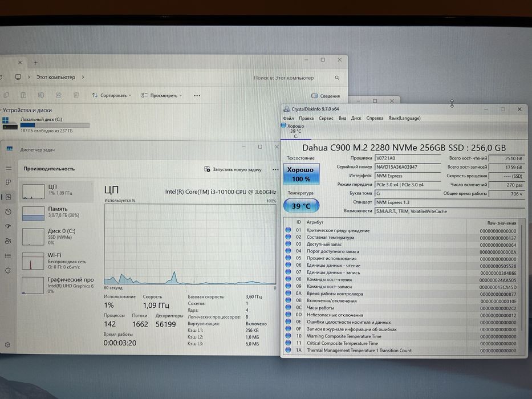The image size is (532, 399).
Task: Toggle Сведения details pane button
Action: click(x=326, y=96)
